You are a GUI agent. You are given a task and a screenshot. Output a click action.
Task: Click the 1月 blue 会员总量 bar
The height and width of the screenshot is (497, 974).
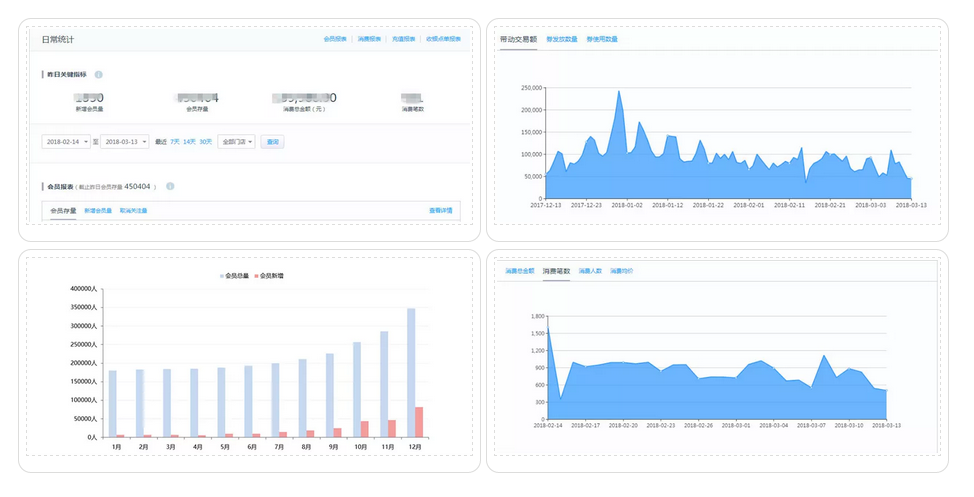112,404
